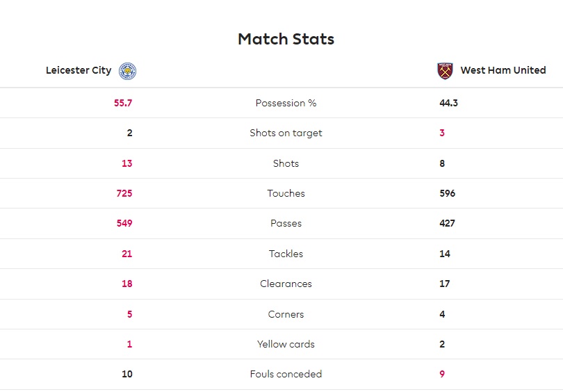Click Leicester's 13 shots value
Screen dimensions: 563x392
(127, 163)
